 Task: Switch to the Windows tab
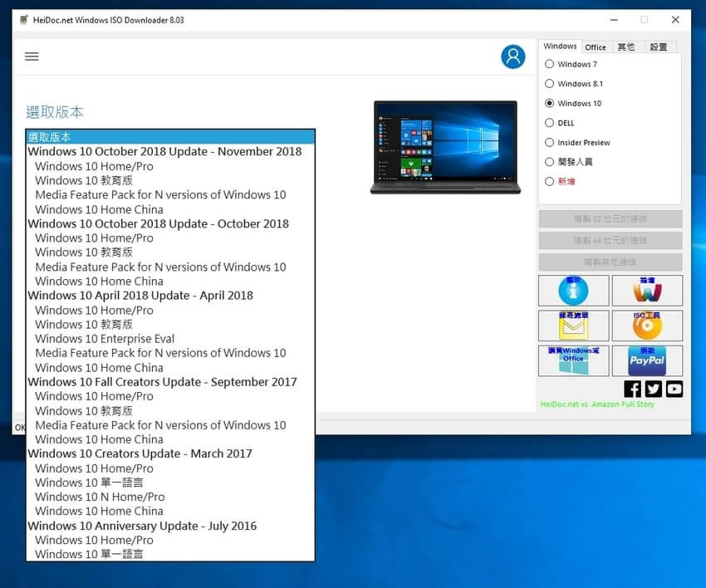click(560, 47)
